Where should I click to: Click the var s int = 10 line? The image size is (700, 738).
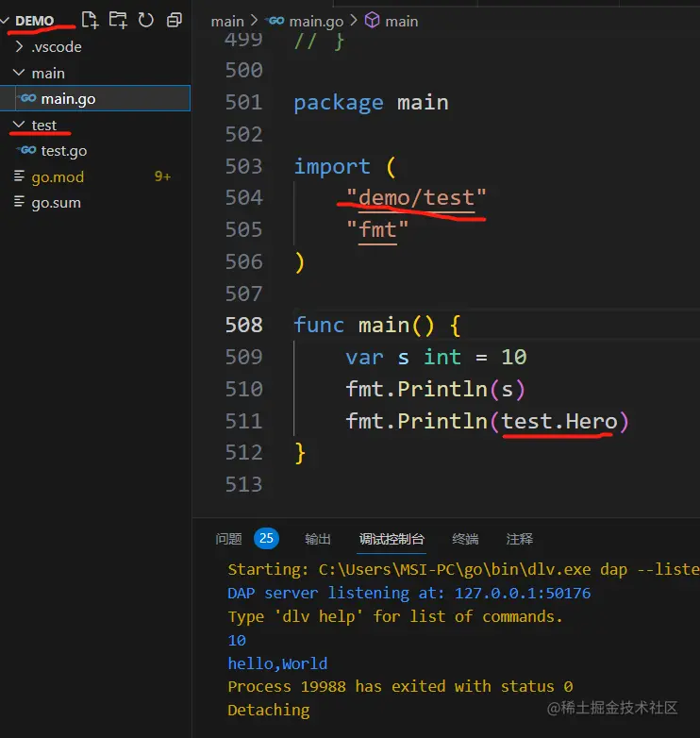436,358
